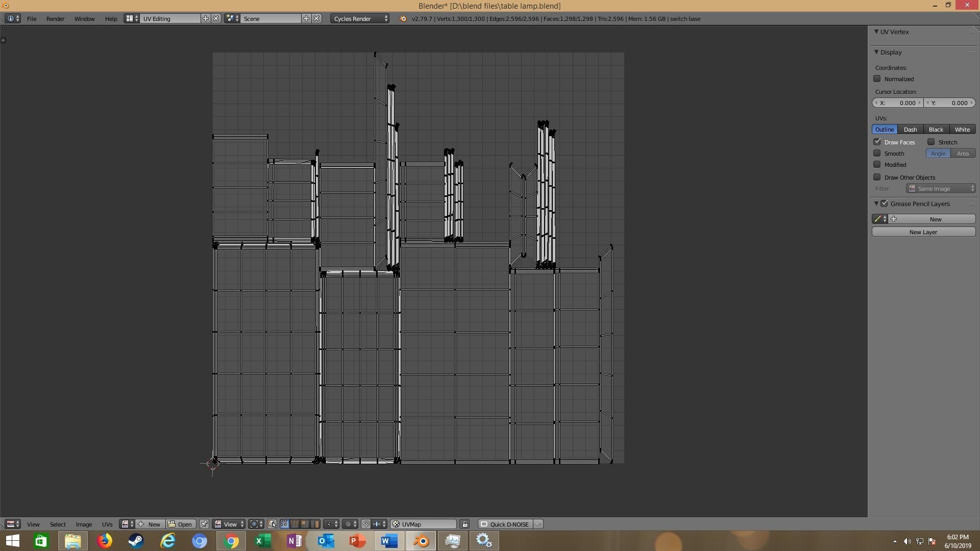Toggle UV snapping magnet icon
The width and height of the screenshot is (980, 551).
coord(365,524)
